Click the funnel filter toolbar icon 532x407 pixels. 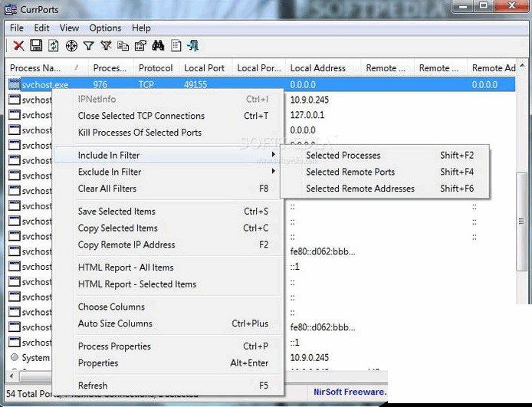tap(89, 45)
